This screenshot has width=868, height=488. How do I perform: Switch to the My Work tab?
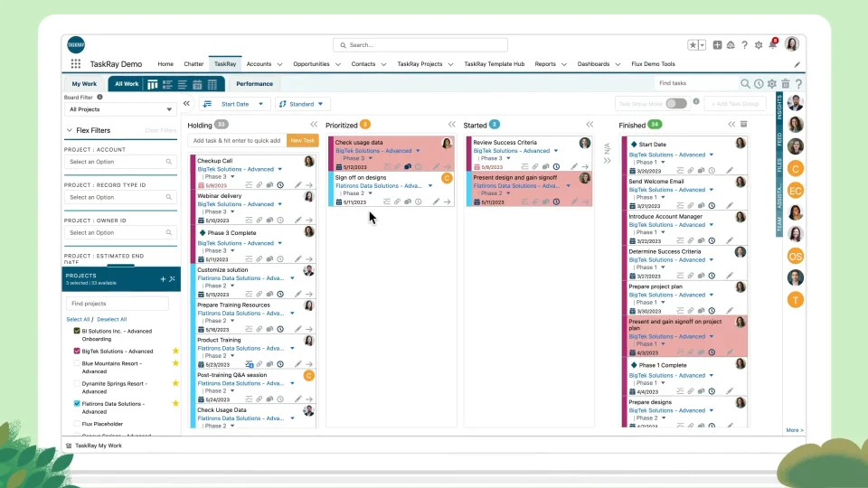pos(84,84)
